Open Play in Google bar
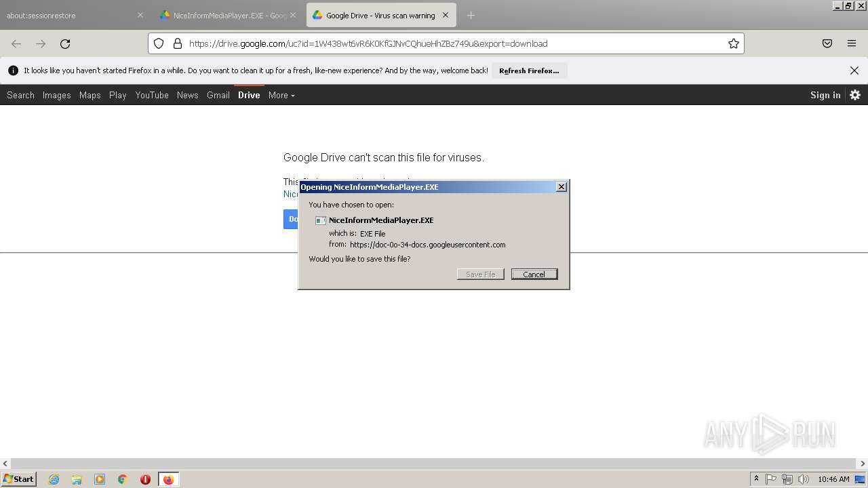 tap(118, 95)
